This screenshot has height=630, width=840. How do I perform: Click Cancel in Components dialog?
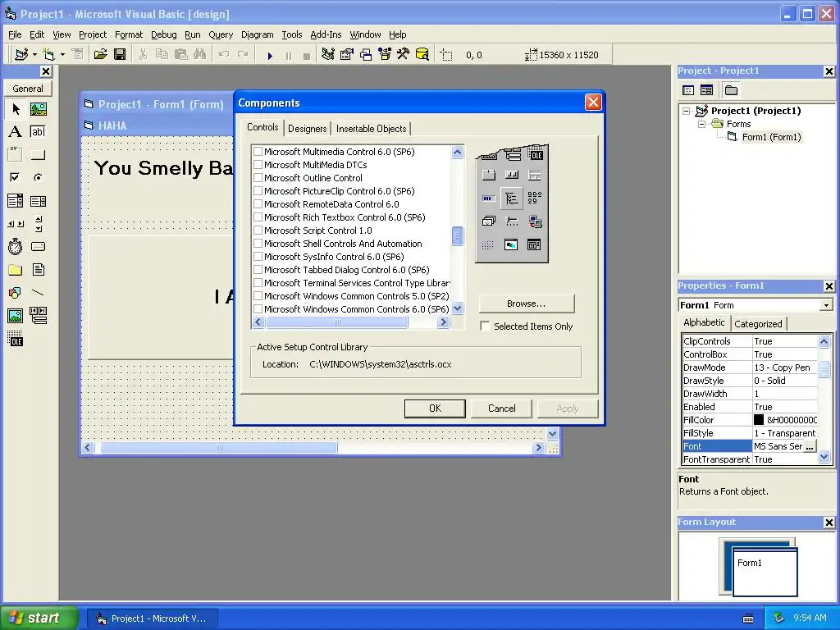tap(501, 409)
